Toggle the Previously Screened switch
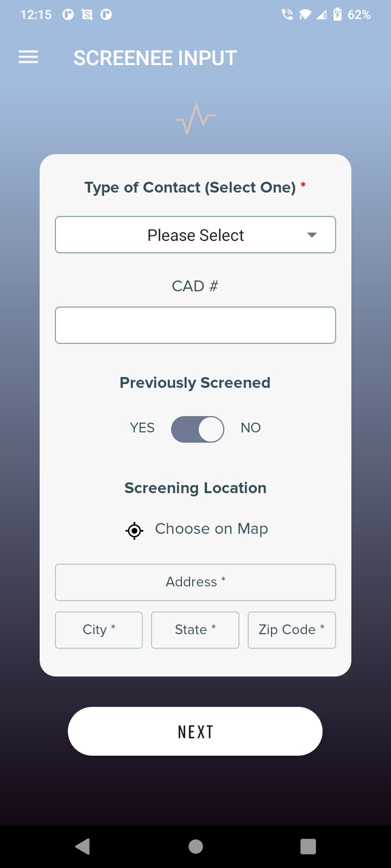Screen dimensions: 391x868 (x=198, y=429)
